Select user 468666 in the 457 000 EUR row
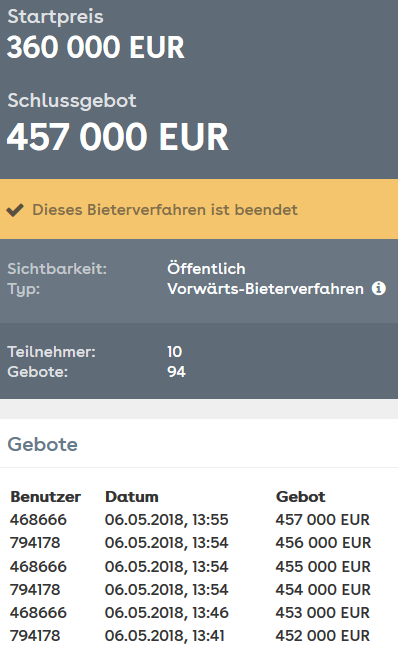The image size is (398, 645). 38,520
